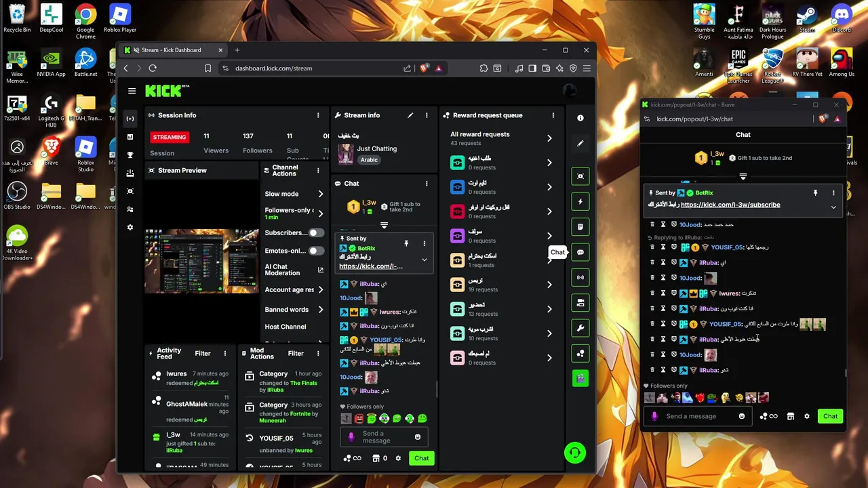Open Mod Actions options menu
The height and width of the screenshot is (488, 868).
pos(318,353)
